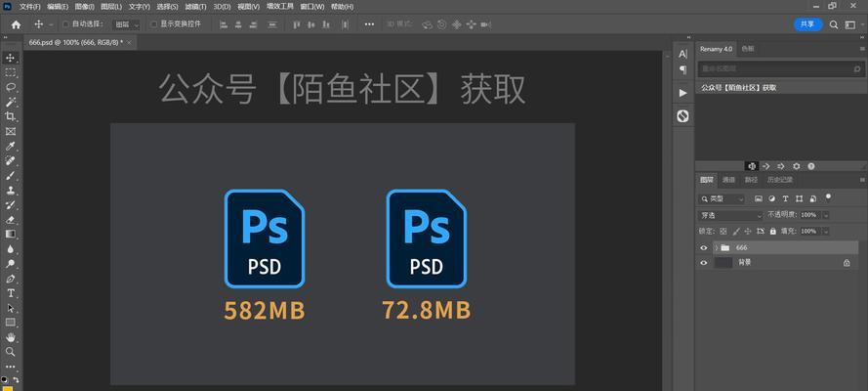This screenshot has width=868, height=391.
Task: Open the blend mode 穿透 dropdown
Action: click(730, 215)
